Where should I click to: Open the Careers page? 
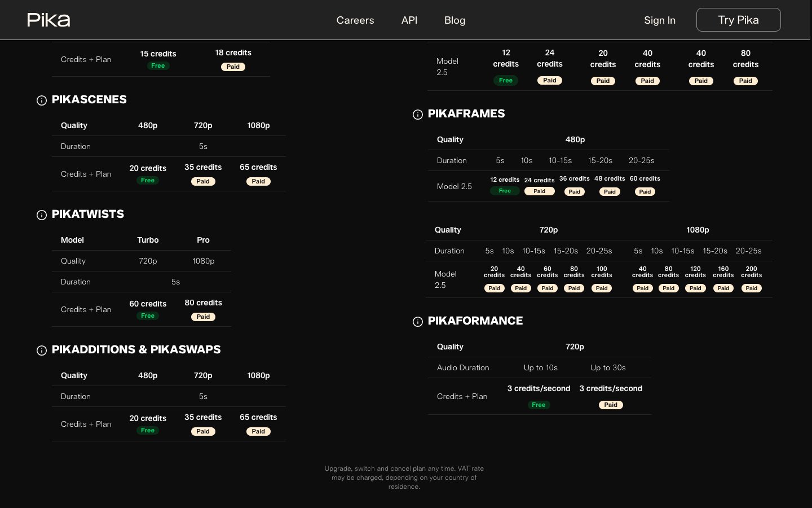pos(355,20)
